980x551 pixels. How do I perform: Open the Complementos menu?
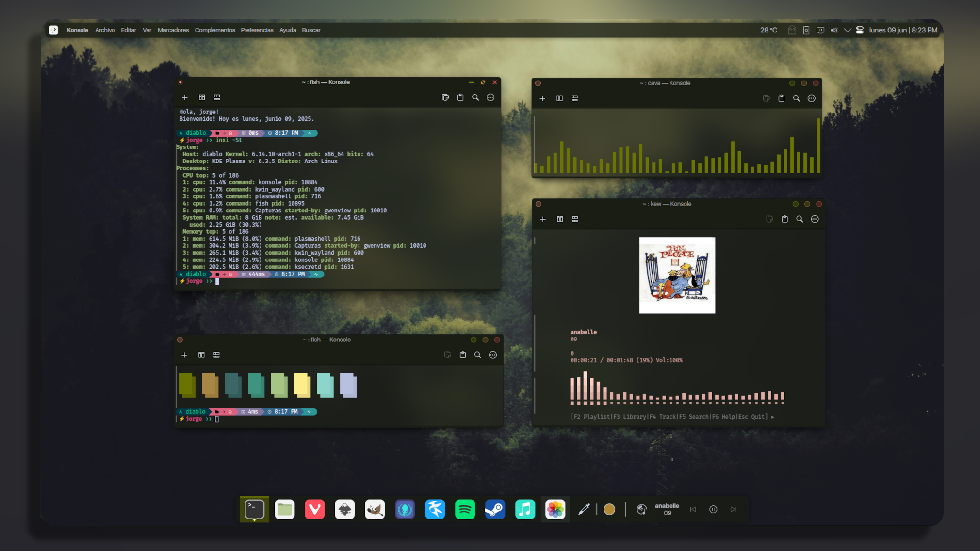coord(215,30)
